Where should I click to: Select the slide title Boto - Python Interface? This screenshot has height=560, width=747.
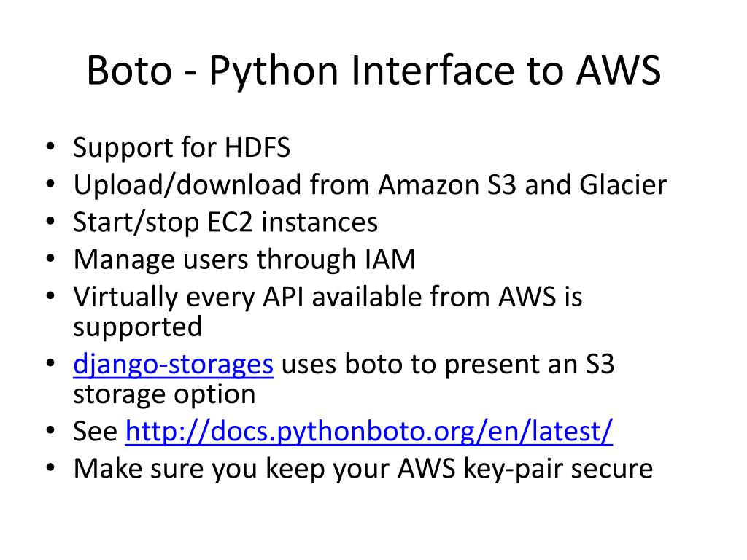tap(373, 71)
